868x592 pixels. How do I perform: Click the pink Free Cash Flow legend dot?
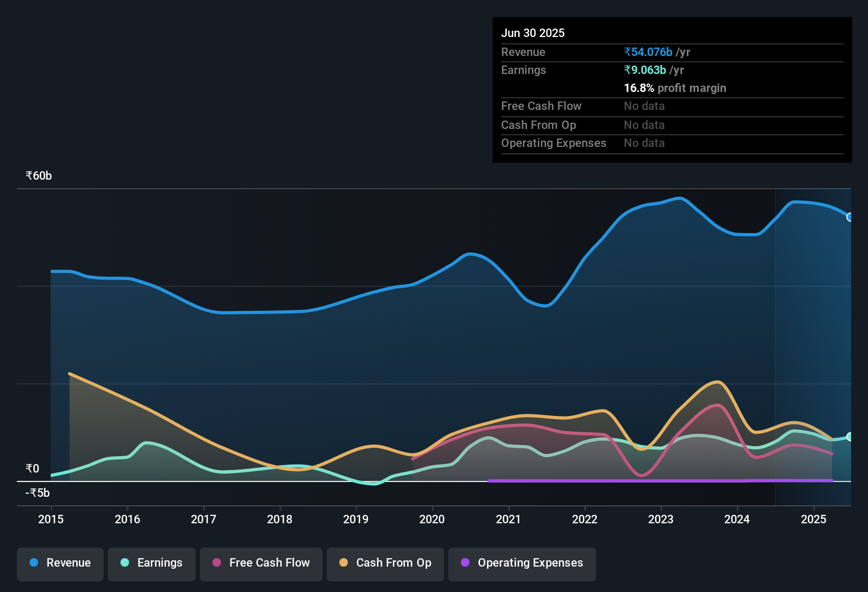[217, 563]
